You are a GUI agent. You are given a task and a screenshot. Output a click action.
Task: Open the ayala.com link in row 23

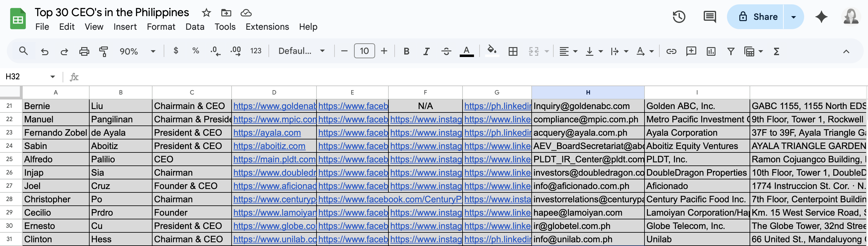267,133
